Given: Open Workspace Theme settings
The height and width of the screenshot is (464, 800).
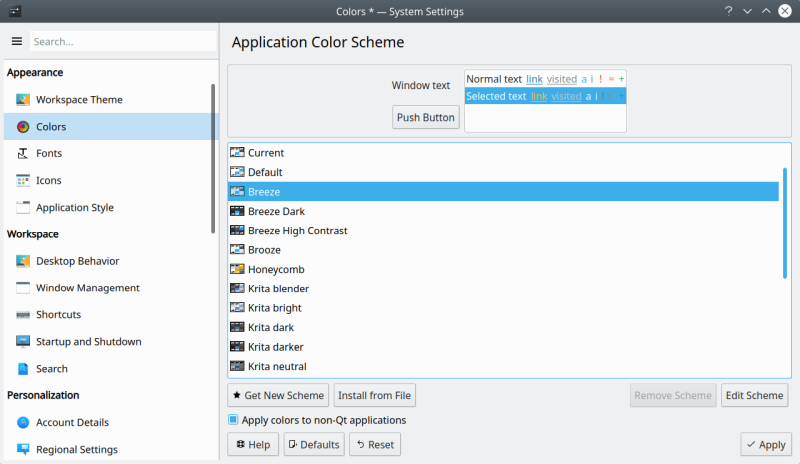Looking at the screenshot, I should click(79, 100).
